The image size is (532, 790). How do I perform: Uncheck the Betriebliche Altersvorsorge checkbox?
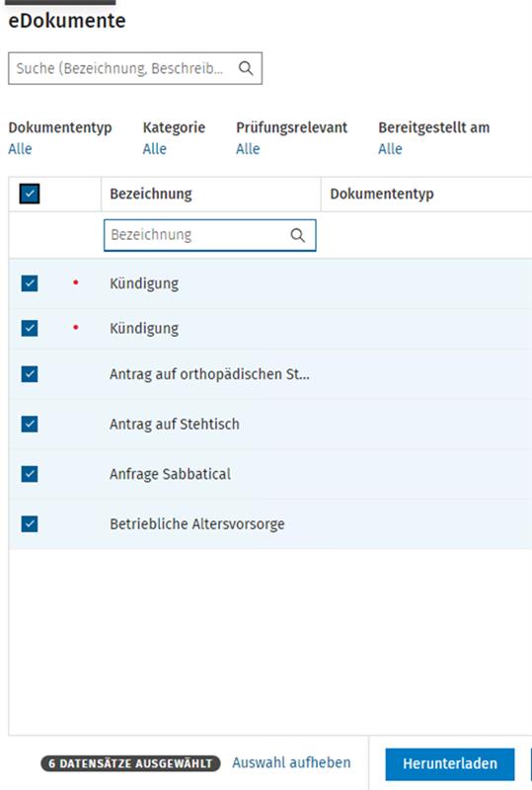click(x=30, y=524)
